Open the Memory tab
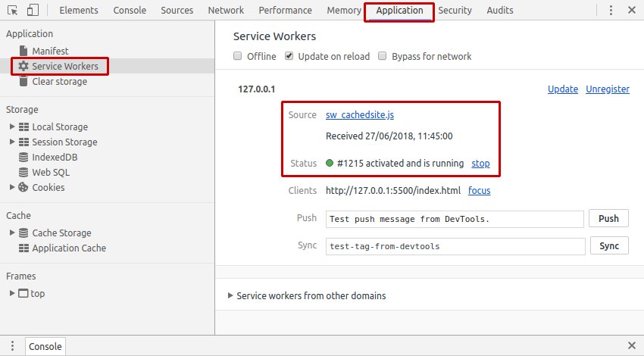 pyautogui.click(x=344, y=11)
